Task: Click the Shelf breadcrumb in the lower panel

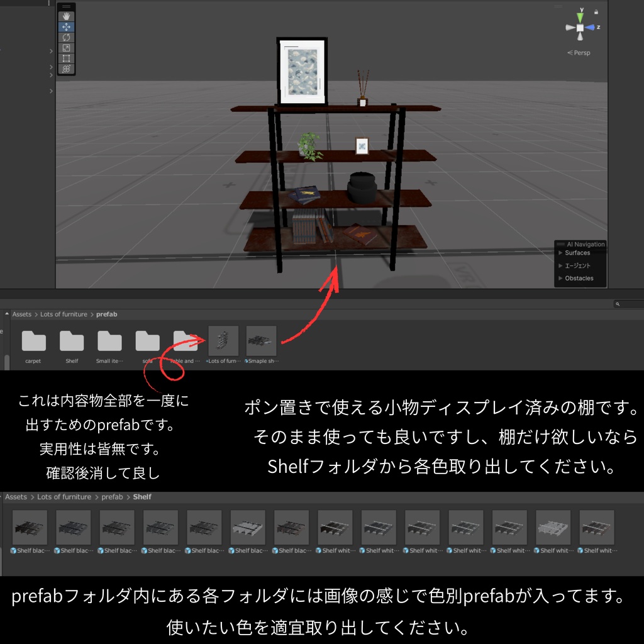Action: pyautogui.click(x=142, y=496)
